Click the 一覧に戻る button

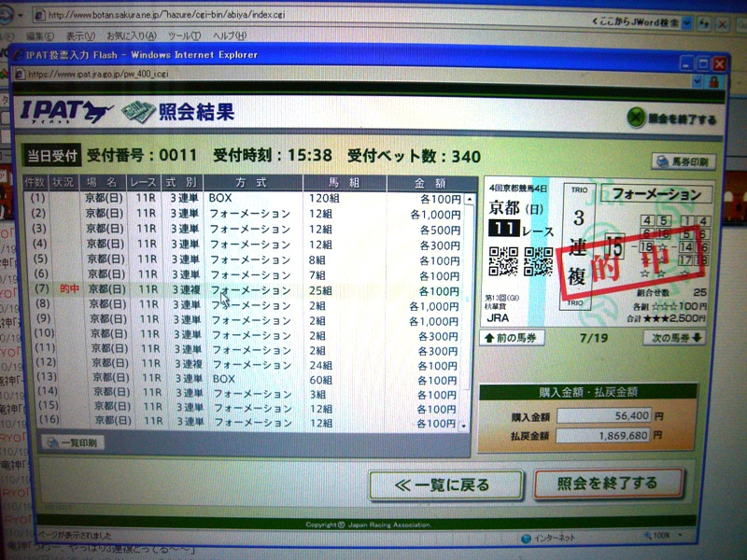pos(444,484)
